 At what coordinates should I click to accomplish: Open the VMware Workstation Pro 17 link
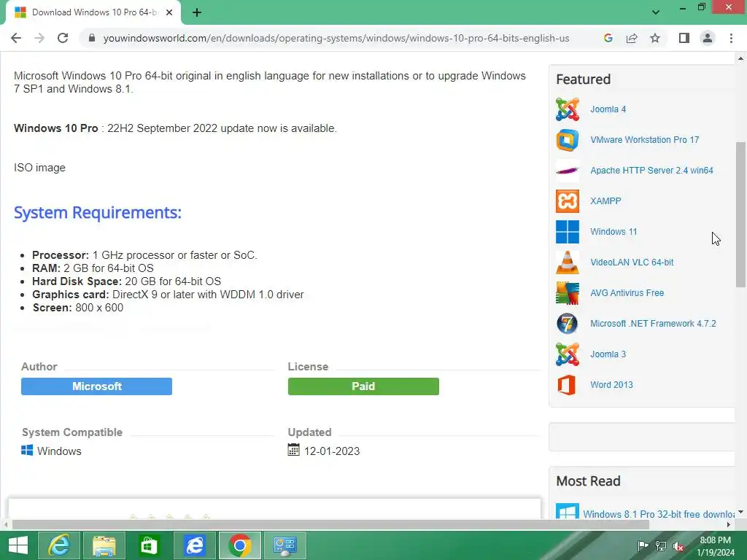[x=645, y=140]
